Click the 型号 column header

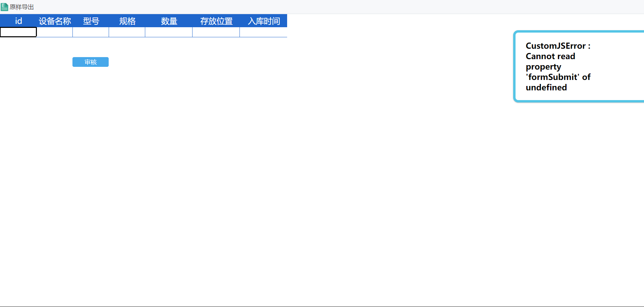[91, 21]
